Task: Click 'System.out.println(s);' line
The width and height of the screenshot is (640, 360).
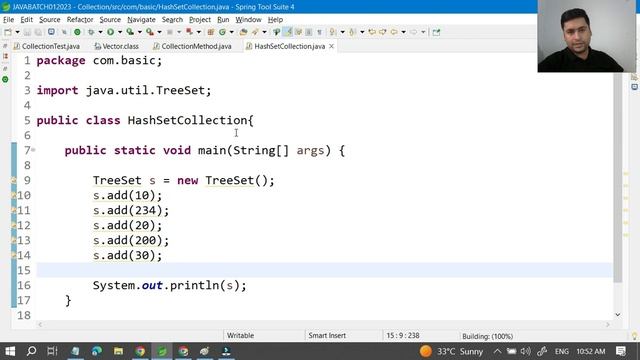Action: click(169, 285)
